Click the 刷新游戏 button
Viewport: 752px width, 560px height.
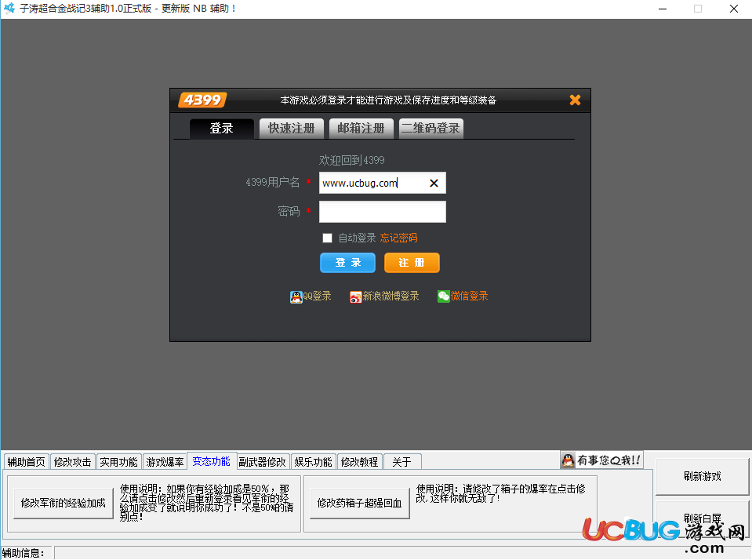click(x=702, y=477)
